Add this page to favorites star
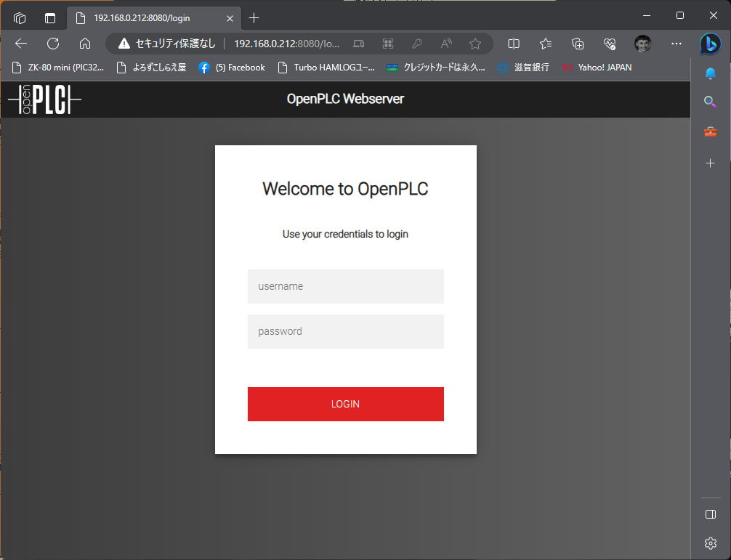 click(475, 44)
